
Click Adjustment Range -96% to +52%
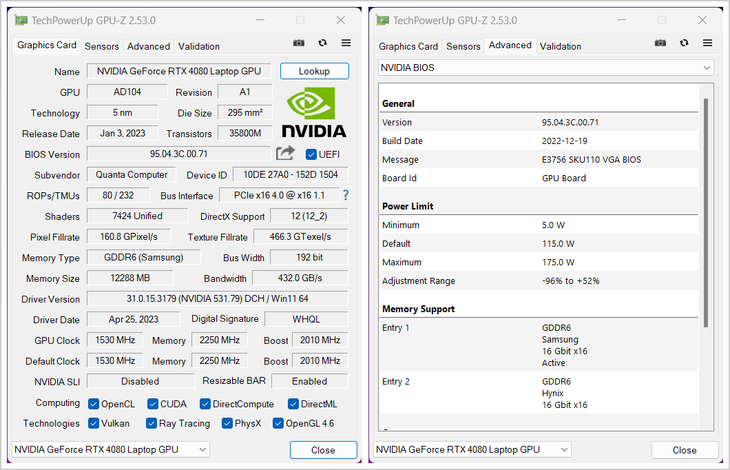570,281
